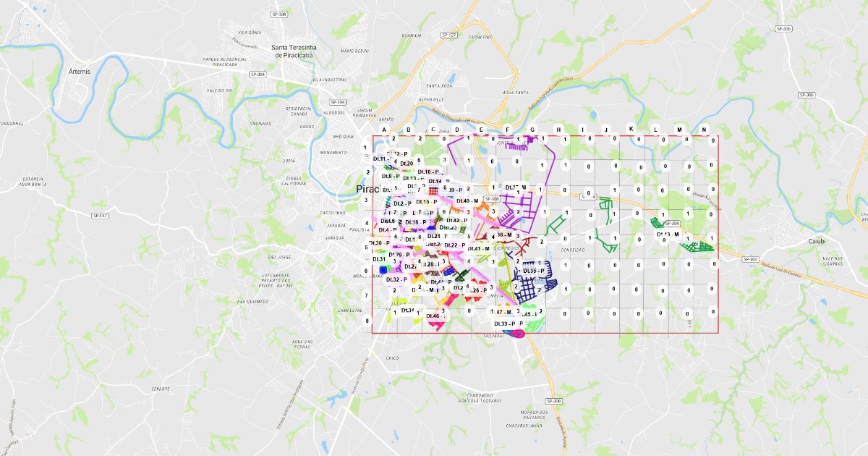The width and height of the screenshot is (868, 456).
Task: Click grid column header N
Action: pos(704,130)
